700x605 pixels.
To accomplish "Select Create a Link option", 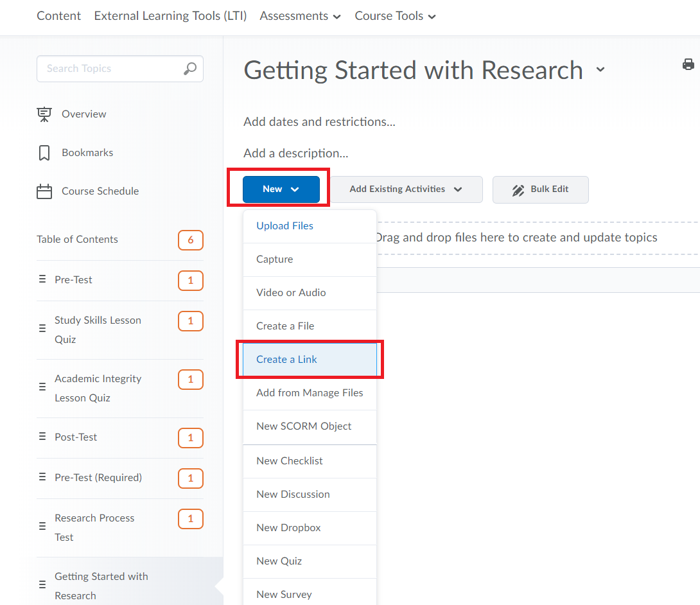I will coord(310,360).
